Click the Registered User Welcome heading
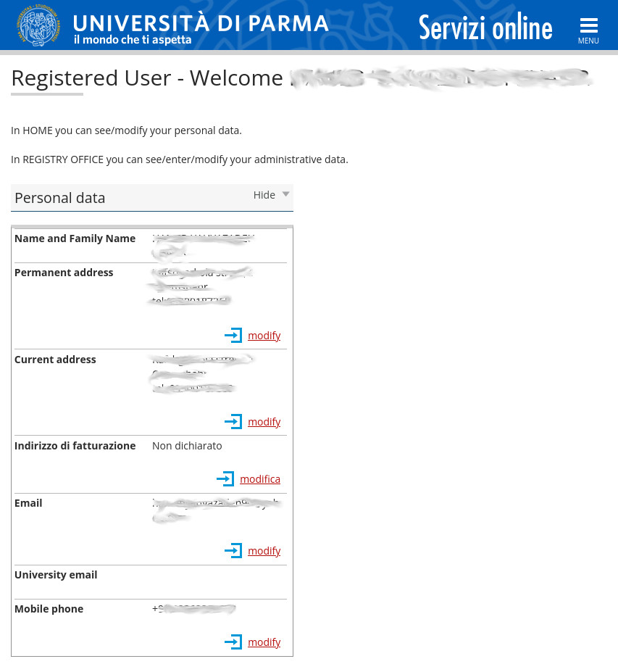618x672 pixels. (147, 78)
